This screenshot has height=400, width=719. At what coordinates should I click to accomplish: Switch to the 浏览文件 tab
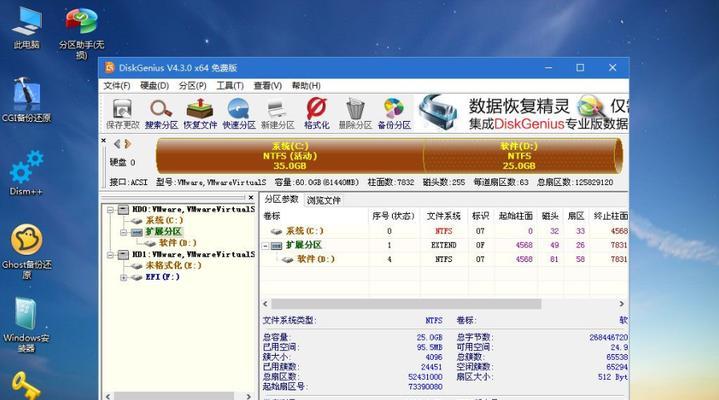pyautogui.click(x=324, y=200)
